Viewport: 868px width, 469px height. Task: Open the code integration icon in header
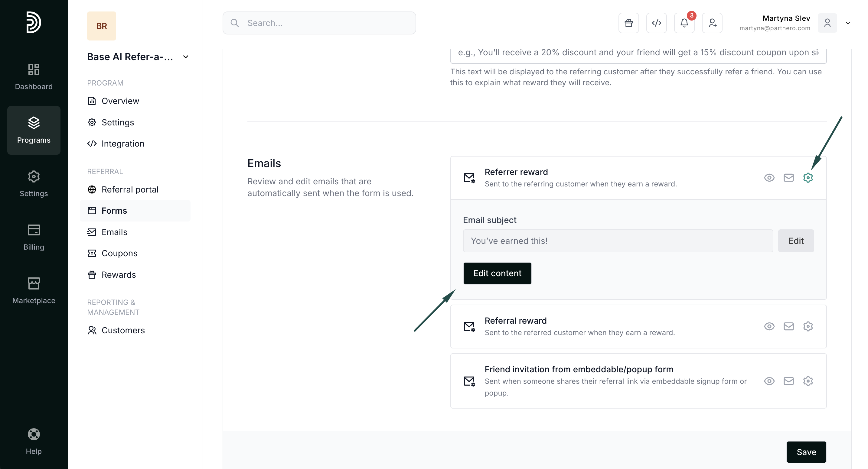pyautogui.click(x=656, y=23)
